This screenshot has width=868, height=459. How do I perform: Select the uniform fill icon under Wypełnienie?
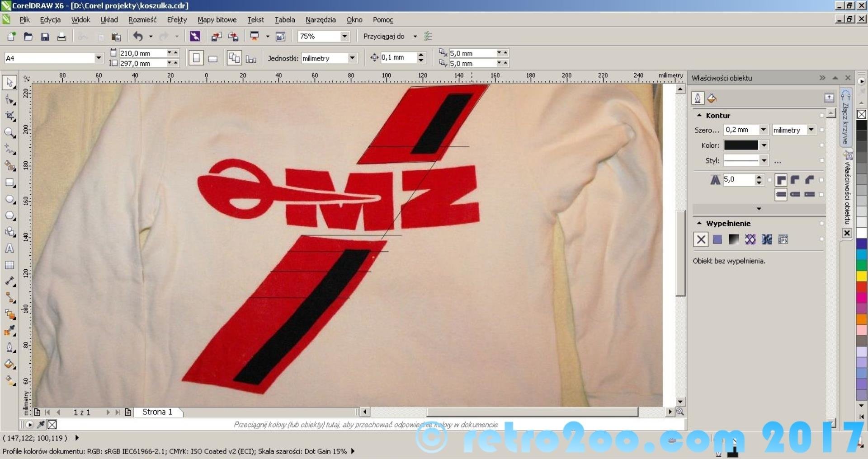pyautogui.click(x=717, y=239)
